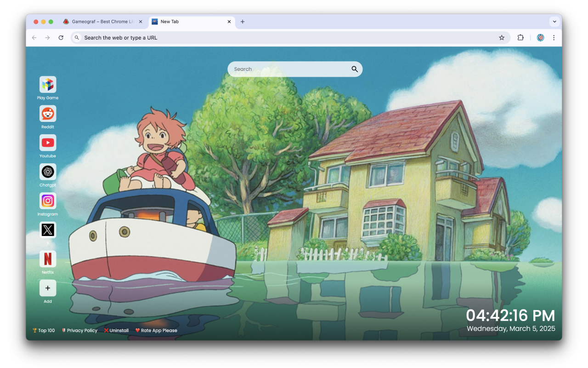Screen dimensions: 588x368
Task: Open the browser extensions puzzle icon
Action: pos(520,37)
